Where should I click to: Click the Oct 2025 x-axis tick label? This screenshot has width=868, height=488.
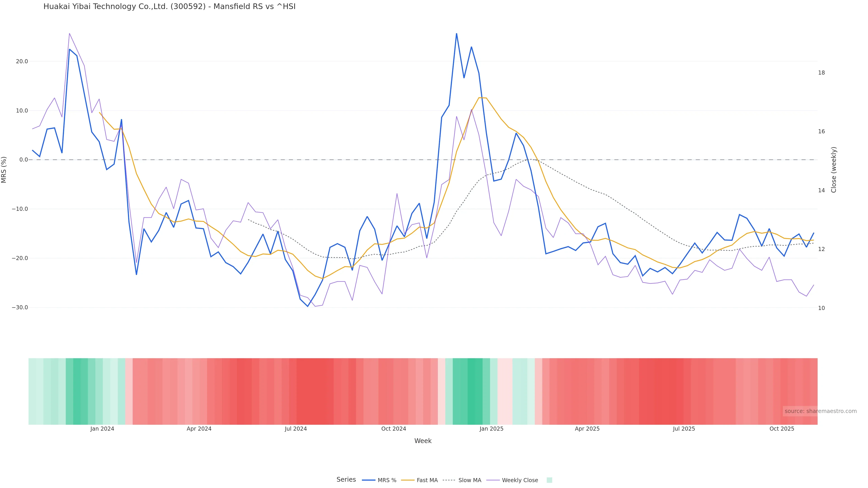[x=782, y=429]
